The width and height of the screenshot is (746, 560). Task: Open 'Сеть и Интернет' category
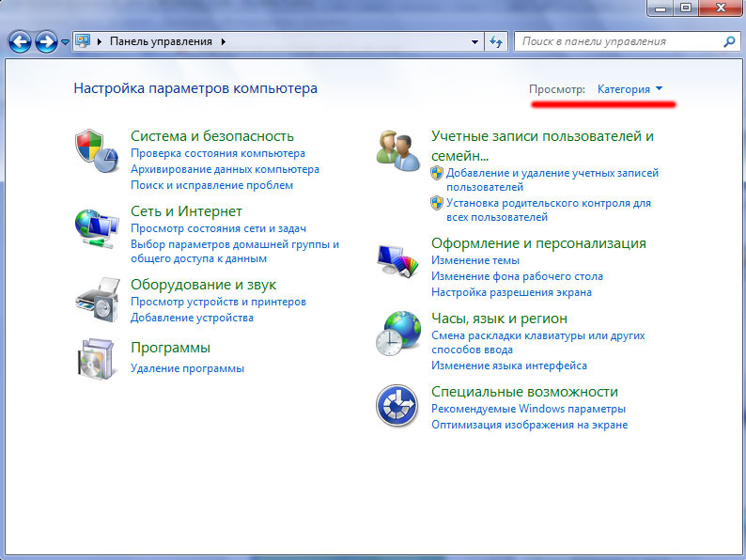[x=186, y=211]
